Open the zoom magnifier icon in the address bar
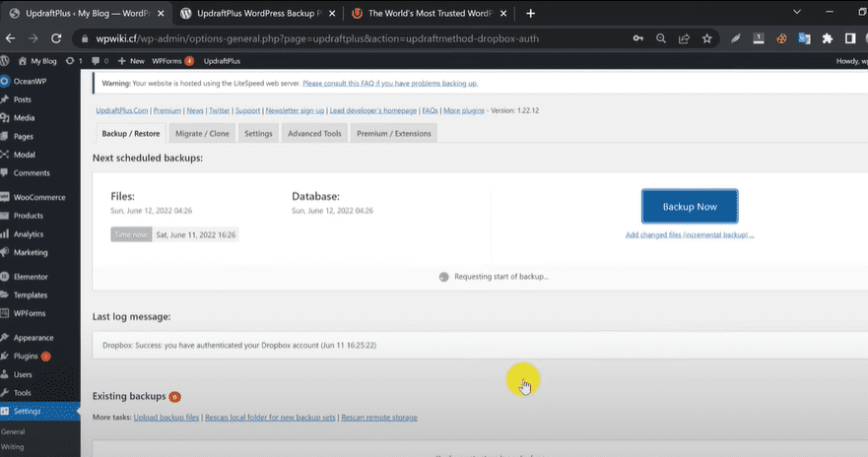868x457 pixels. pyautogui.click(x=661, y=38)
